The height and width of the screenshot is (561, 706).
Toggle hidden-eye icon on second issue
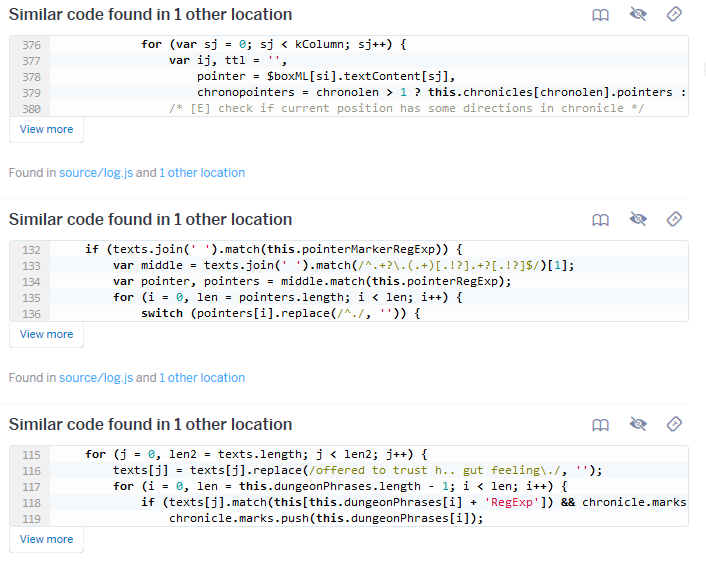tap(638, 219)
